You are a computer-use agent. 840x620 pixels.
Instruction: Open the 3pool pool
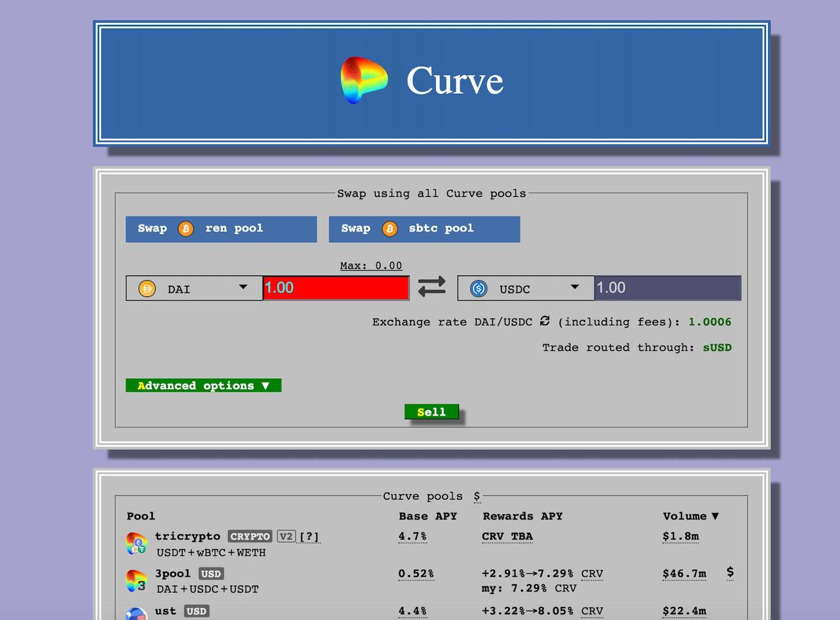coord(172,573)
